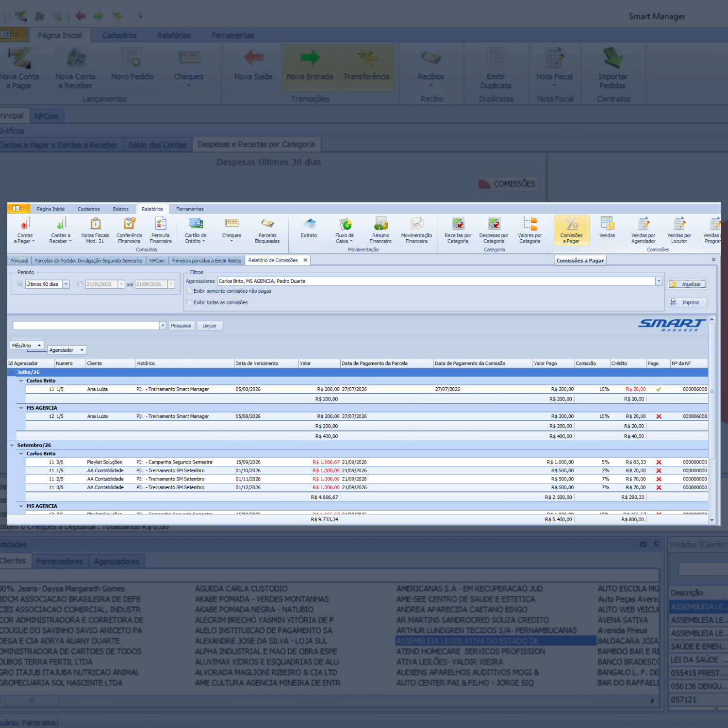This screenshot has height=728, width=728.
Task: Collapse Carlos Brito under Julho/26
Action: click(21, 381)
